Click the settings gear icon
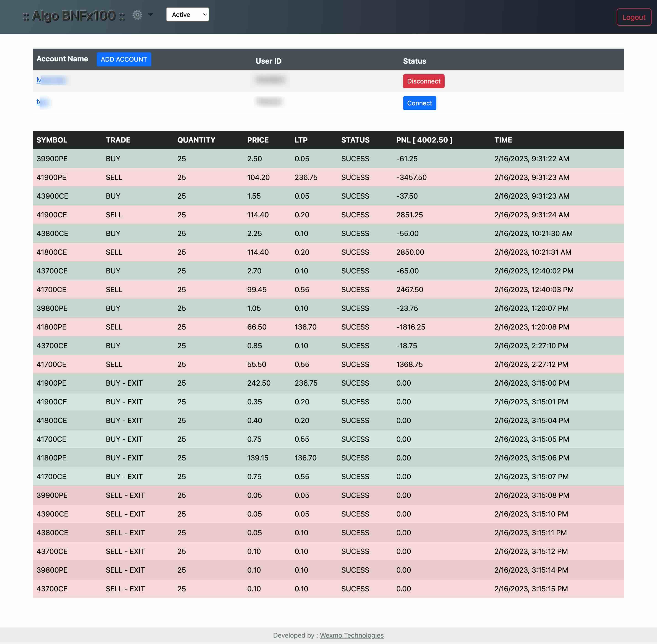This screenshot has height=644, width=657. tap(137, 15)
